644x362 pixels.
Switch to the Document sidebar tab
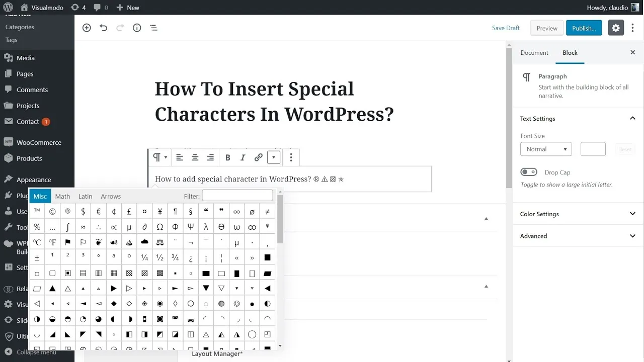(x=534, y=52)
